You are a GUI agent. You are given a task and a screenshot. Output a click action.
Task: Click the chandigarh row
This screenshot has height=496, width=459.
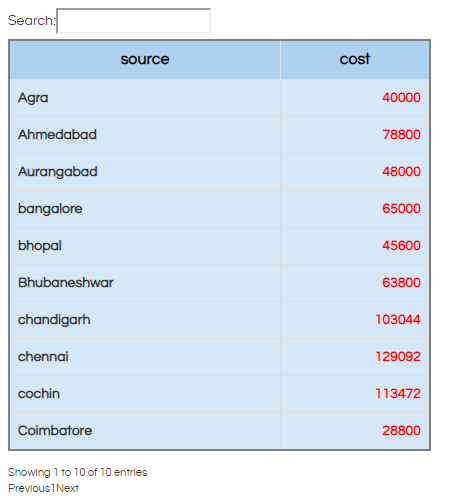point(220,320)
